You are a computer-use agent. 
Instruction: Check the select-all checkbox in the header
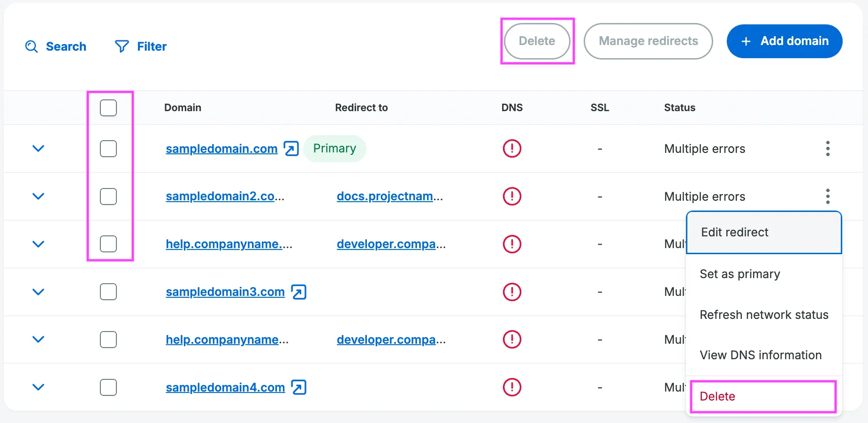click(x=108, y=107)
